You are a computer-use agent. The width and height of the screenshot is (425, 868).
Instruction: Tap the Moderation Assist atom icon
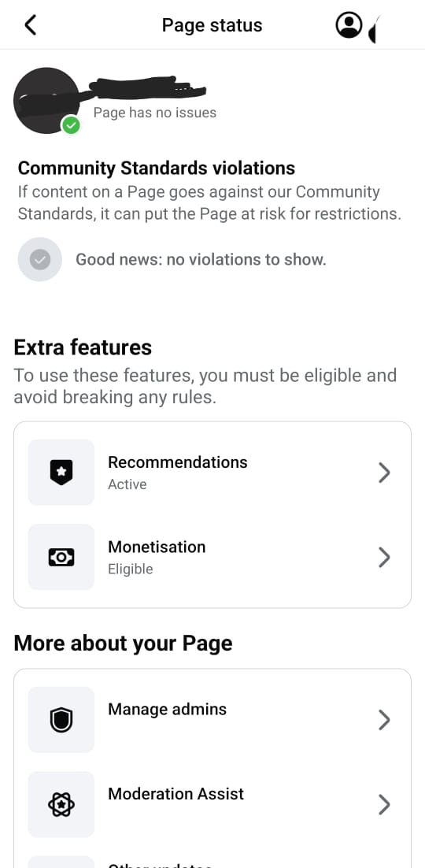[61, 805]
